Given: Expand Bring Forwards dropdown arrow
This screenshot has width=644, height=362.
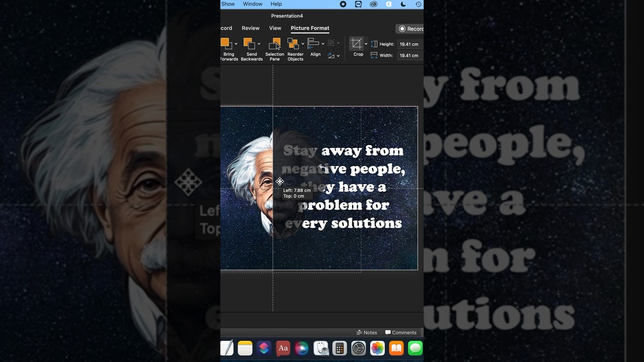Looking at the screenshot, I should [x=236, y=44].
